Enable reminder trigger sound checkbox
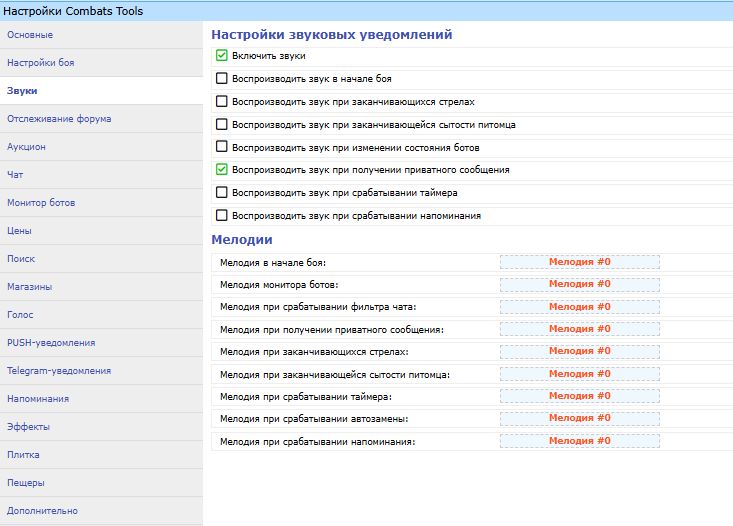This screenshot has height=526, width=733. click(222, 216)
